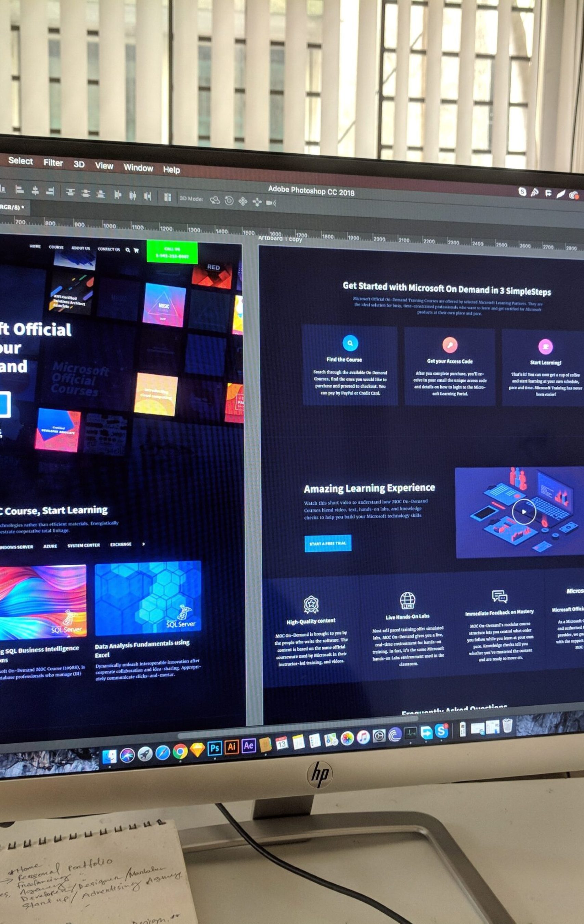Click the CONTACT US nav link

point(109,249)
